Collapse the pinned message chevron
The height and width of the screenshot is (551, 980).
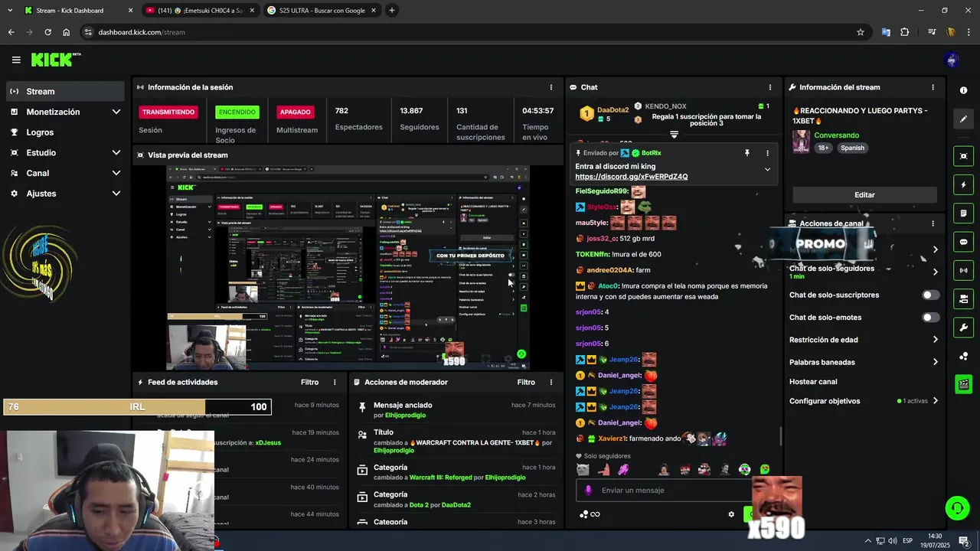tap(767, 169)
